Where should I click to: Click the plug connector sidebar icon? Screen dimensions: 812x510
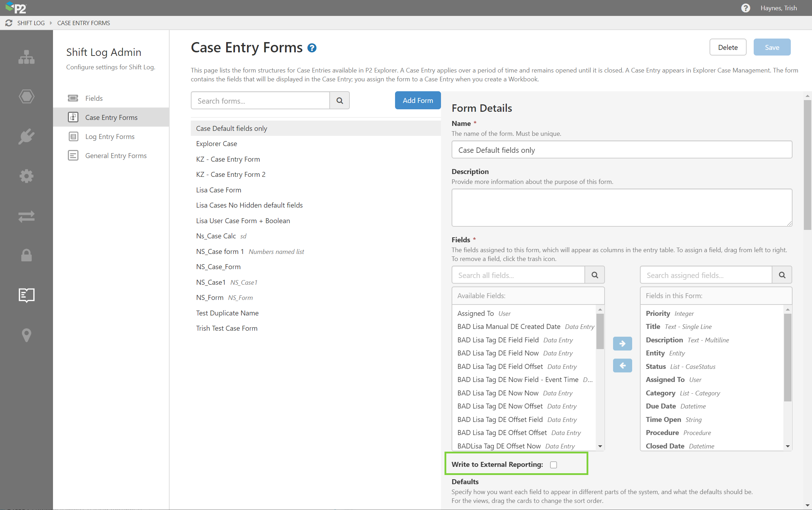click(27, 137)
